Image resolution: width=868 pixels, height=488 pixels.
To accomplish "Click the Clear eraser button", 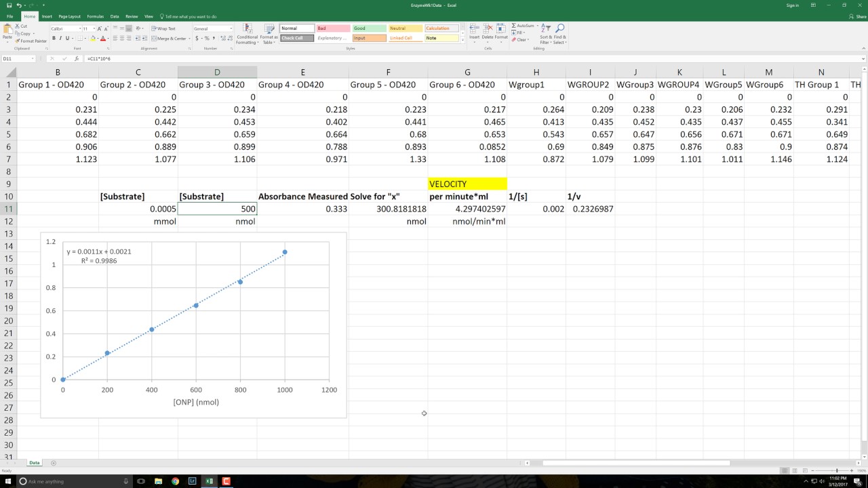I will pos(520,39).
